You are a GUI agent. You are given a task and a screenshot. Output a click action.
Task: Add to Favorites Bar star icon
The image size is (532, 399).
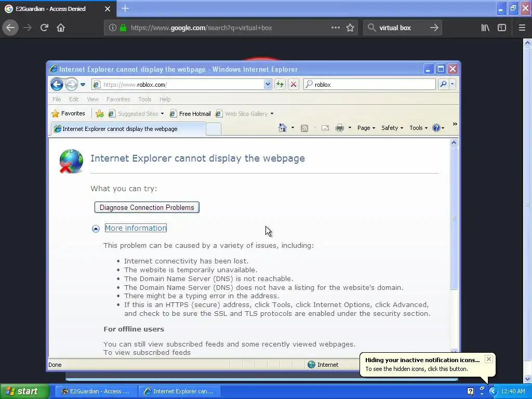100,114
